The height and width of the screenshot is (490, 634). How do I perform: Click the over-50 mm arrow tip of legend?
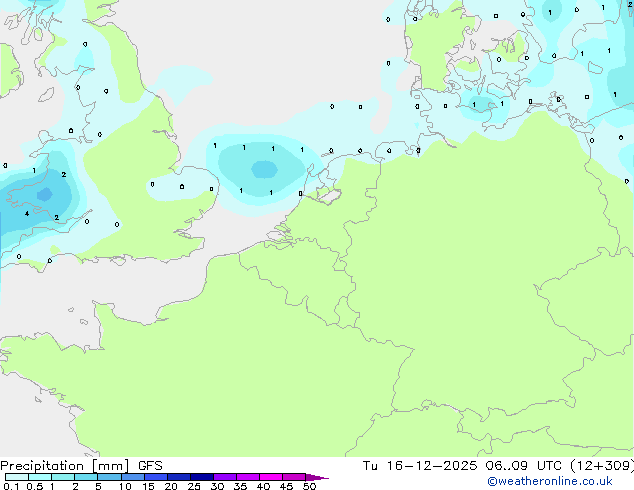317,478
